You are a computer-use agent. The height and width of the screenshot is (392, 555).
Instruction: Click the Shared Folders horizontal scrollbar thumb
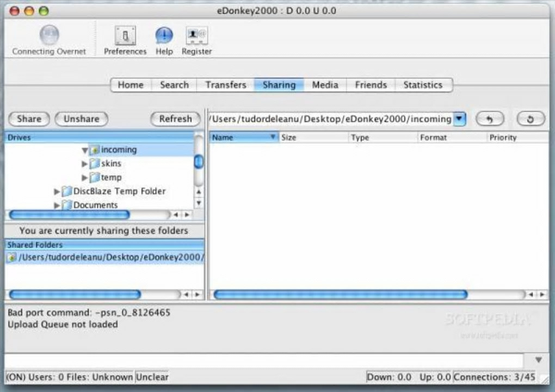(x=75, y=294)
